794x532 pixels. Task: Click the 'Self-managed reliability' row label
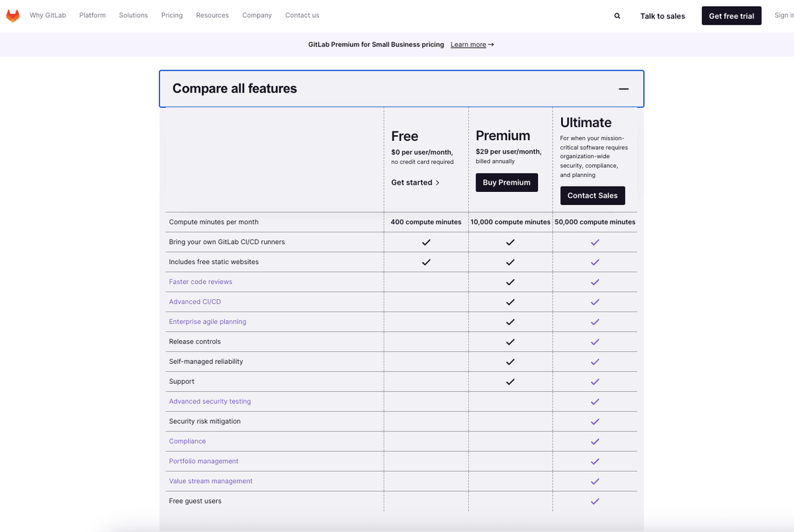point(206,362)
